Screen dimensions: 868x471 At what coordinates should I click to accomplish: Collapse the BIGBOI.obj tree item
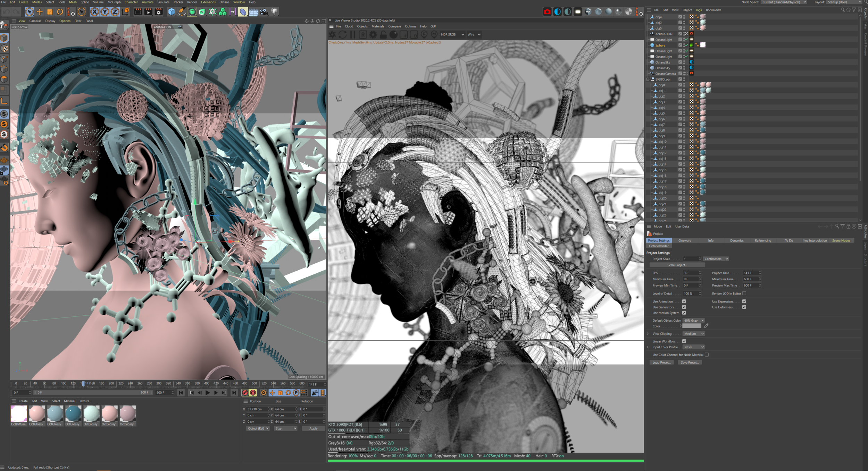(648, 79)
